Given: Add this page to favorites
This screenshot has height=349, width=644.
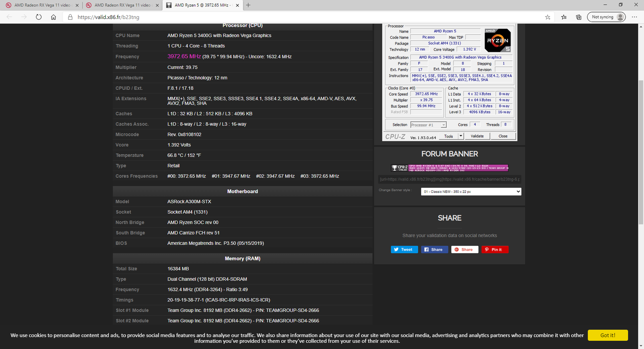Looking at the screenshot, I should point(548,17).
